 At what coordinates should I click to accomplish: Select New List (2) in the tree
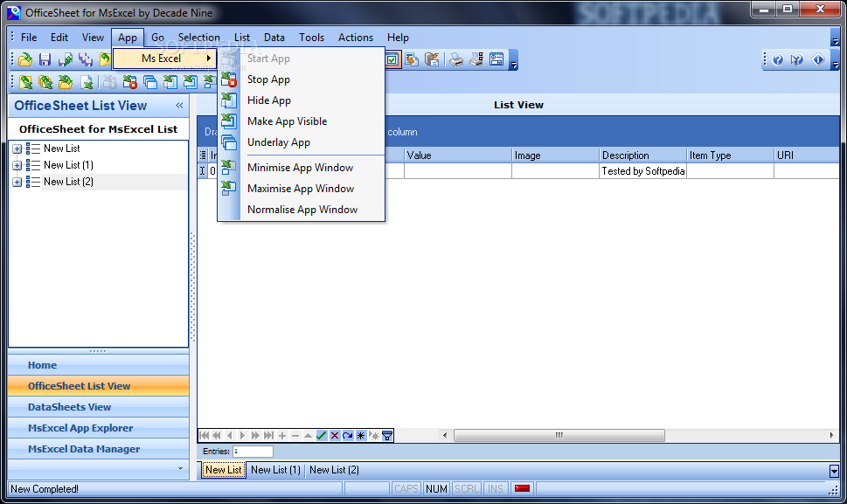(x=68, y=182)
